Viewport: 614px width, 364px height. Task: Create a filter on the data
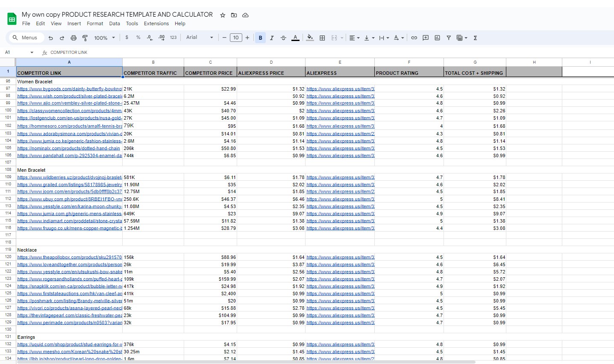pos(449,38)
